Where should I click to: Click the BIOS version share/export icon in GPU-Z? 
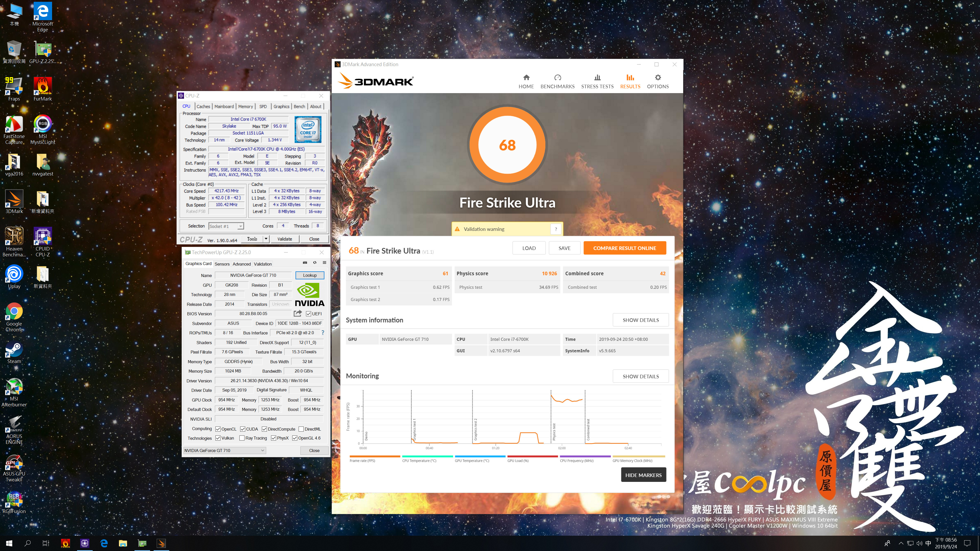point(298,313)
